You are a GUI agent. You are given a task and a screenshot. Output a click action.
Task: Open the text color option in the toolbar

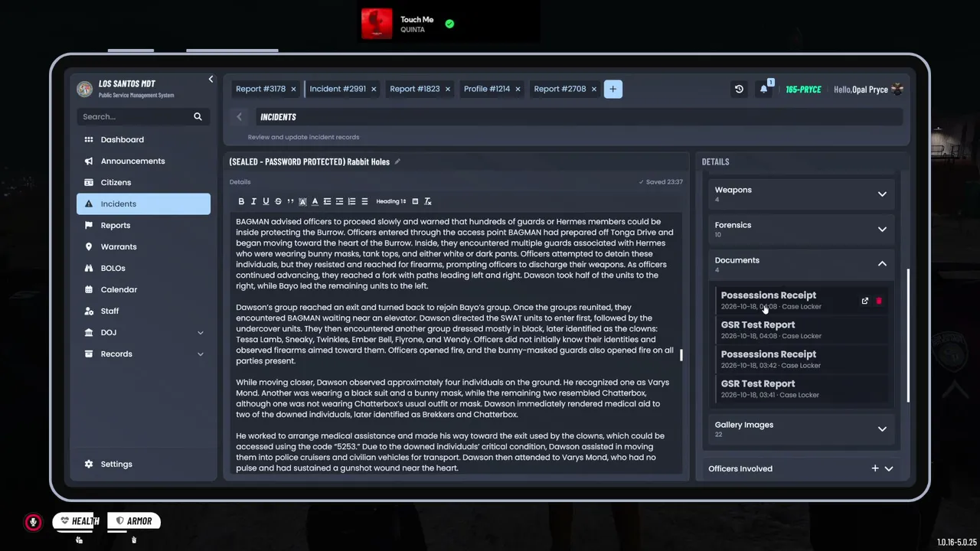pyautogui.click(x=315, y=201)
